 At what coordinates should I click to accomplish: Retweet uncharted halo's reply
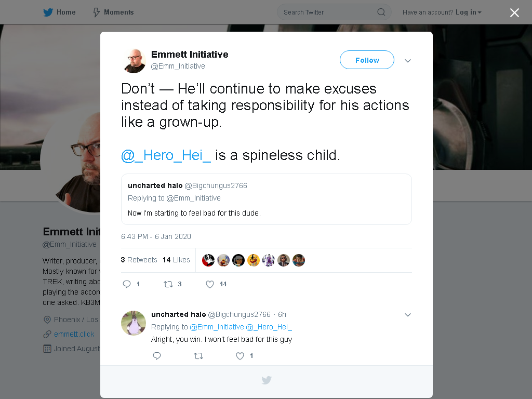click(198, 355)
